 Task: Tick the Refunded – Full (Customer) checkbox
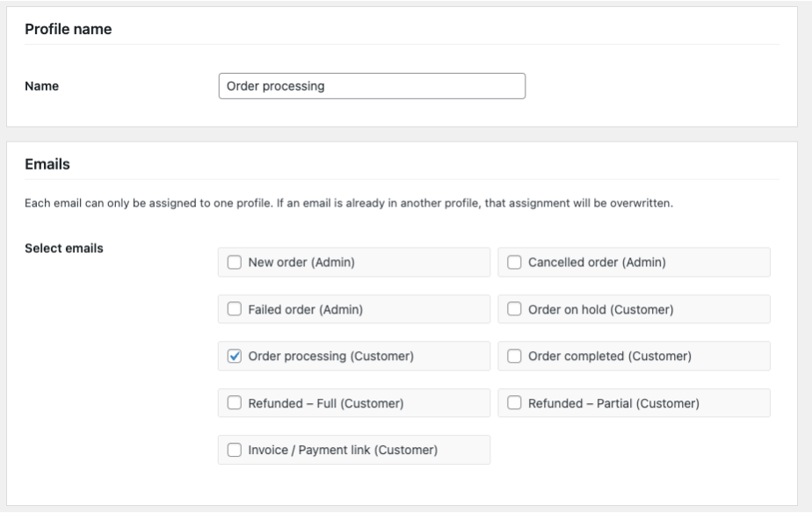click(x=235, y=403)
